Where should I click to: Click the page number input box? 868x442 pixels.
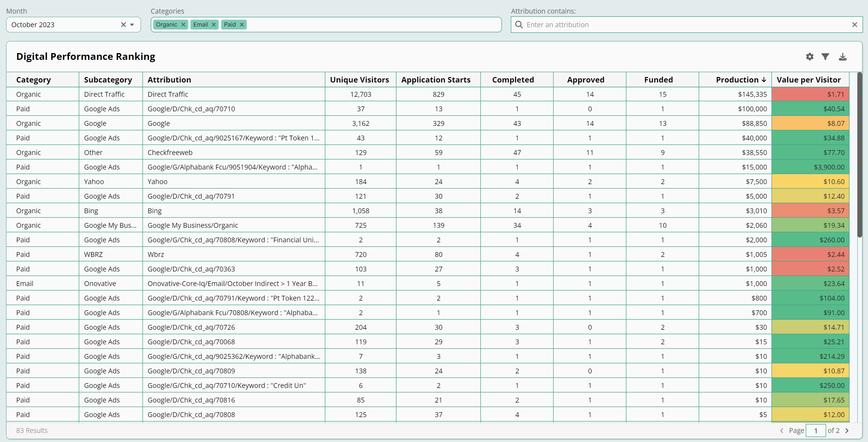815,431
